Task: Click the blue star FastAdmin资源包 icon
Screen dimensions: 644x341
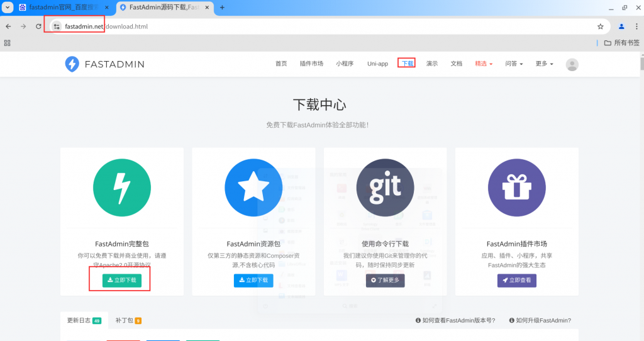Action: pos(253,187)
